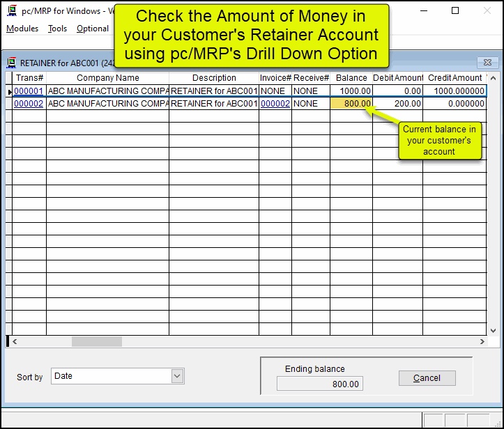
Task: Maximize the pc/MRP main window
Action: pos(455,10)
